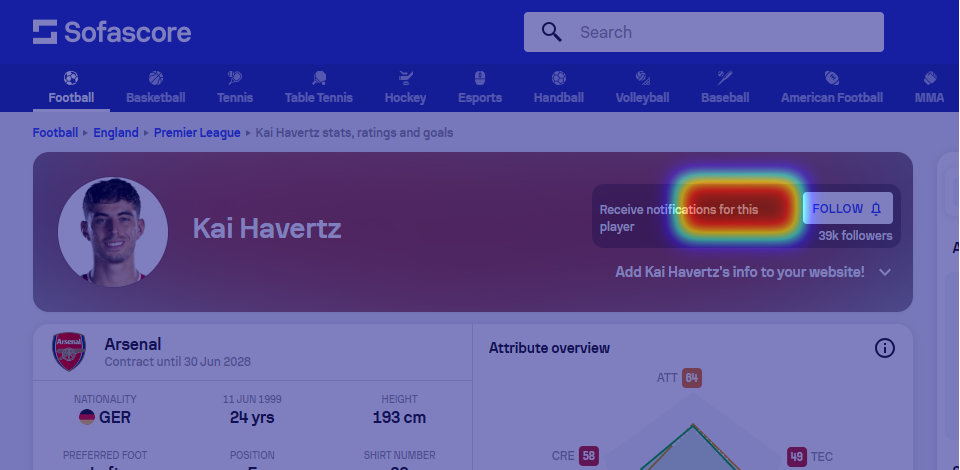
Task: Expand the Add Kai Havertz's info chevron
Action: coord(885,272)
